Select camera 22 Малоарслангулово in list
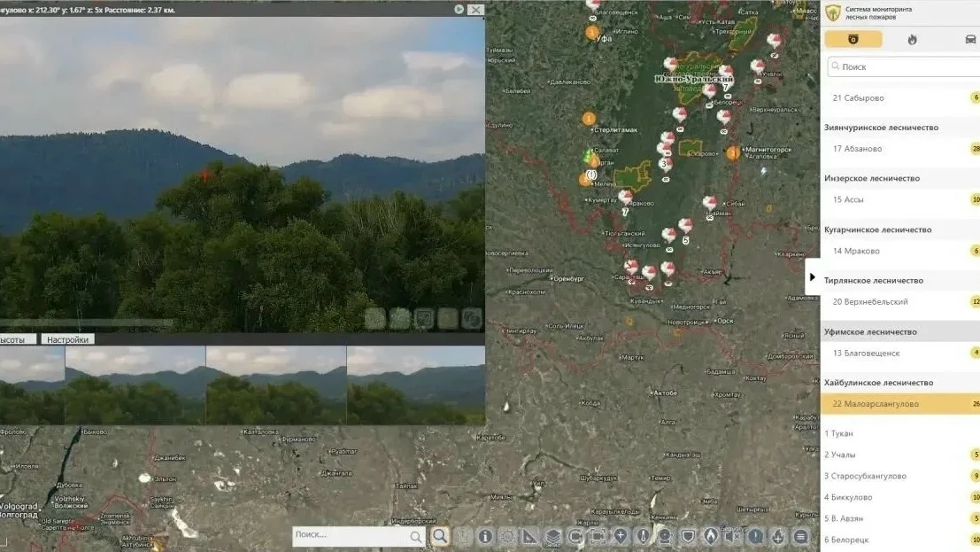This screenshot has height=552, width=980. (900, 404)
